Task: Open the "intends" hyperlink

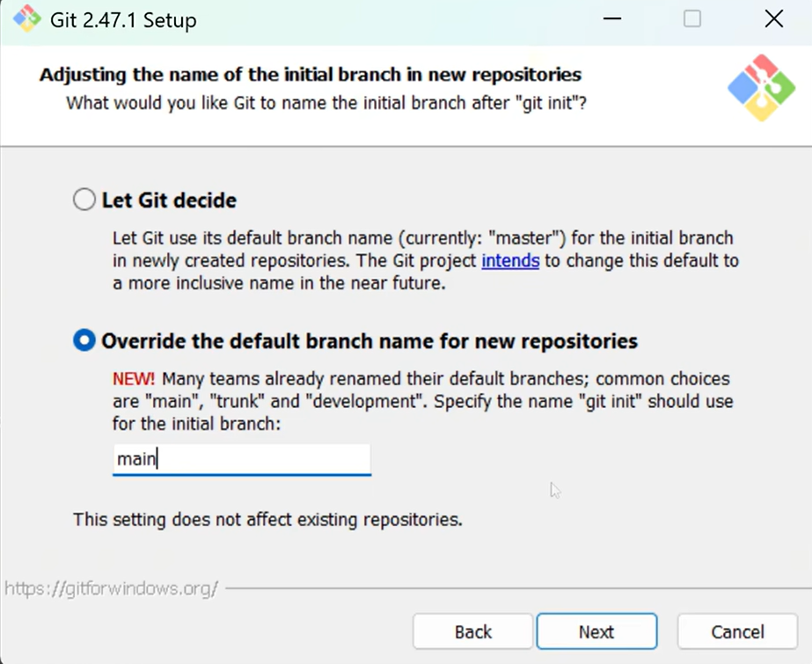Action: click(x=510, y=261)
